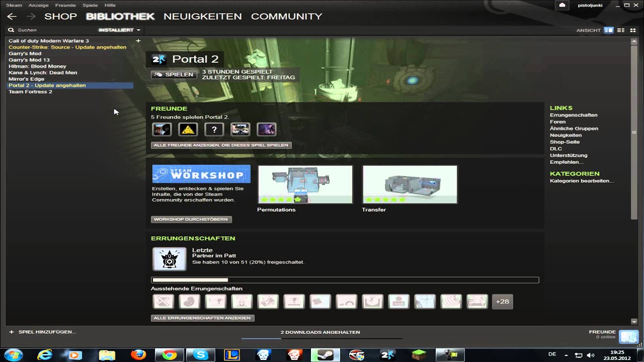Viewport: 644px width, 362px height.
Task: Open the Partner im Patt achievement icon
Action: [x=170, y=259]
